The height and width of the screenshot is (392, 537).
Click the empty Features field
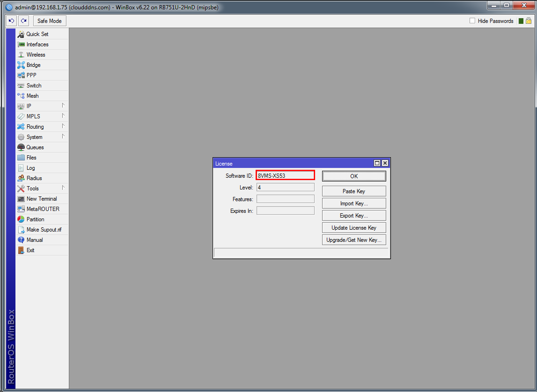click(x=285, y=199)
